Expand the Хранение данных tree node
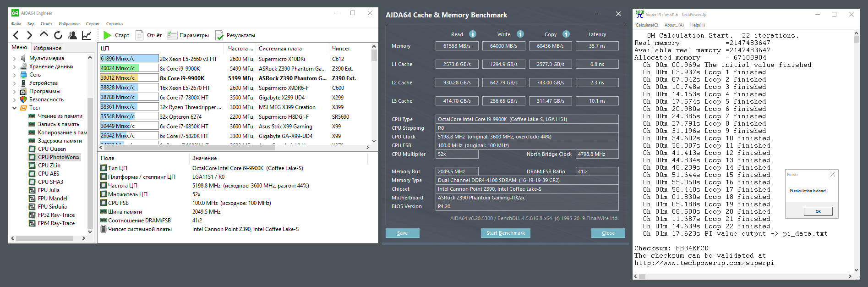This screenshot has height=287, width=868. click(14, 67)
